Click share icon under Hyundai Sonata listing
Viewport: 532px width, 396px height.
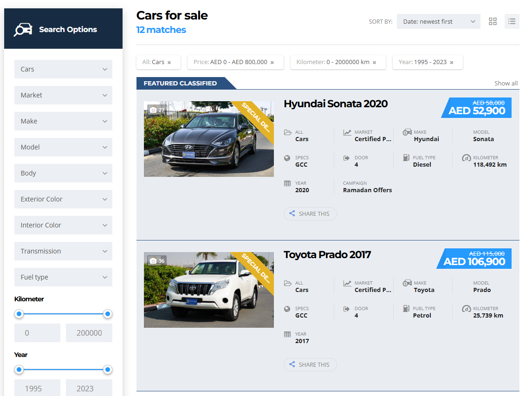click(x=292, y=214)
